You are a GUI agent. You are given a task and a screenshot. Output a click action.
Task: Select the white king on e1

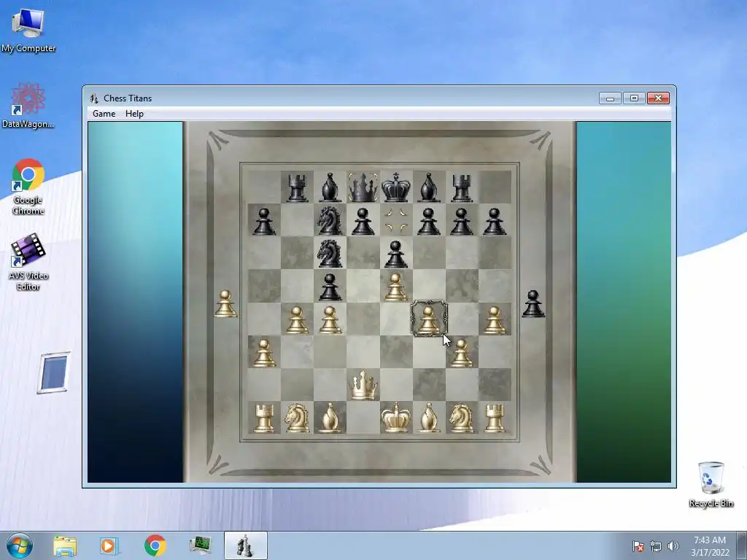tap(396, 418)
